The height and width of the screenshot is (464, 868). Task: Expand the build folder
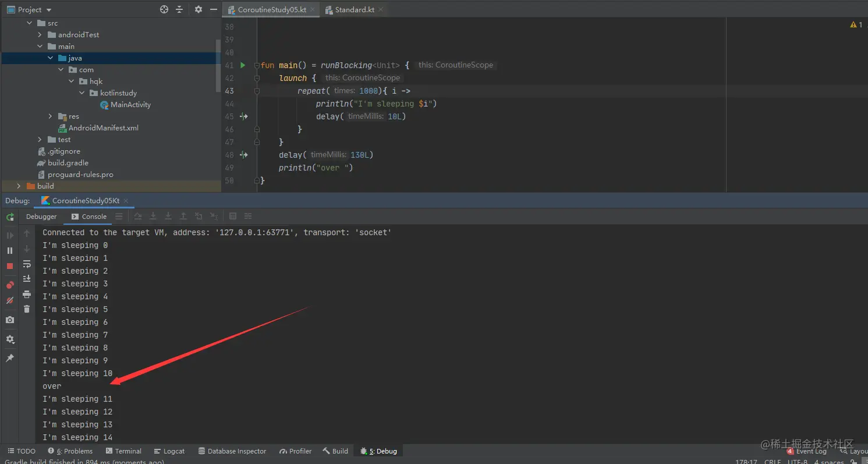[x=19, y=186]
